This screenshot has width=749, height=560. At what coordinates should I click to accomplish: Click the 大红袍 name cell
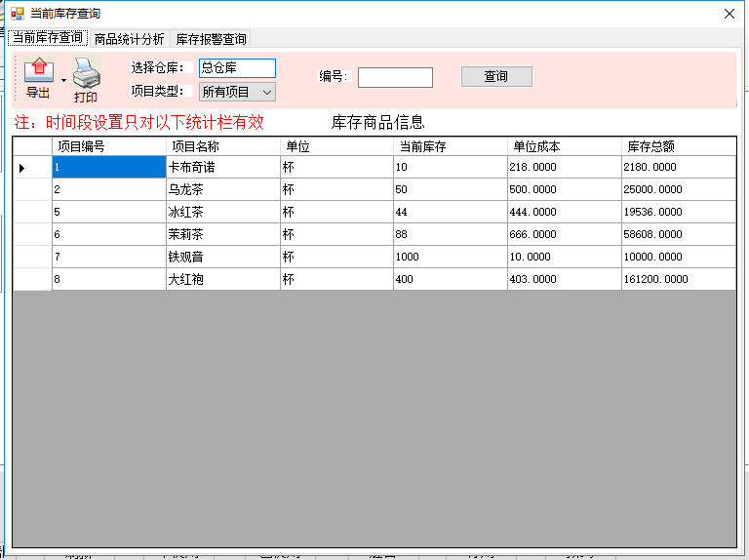point(222,279)
